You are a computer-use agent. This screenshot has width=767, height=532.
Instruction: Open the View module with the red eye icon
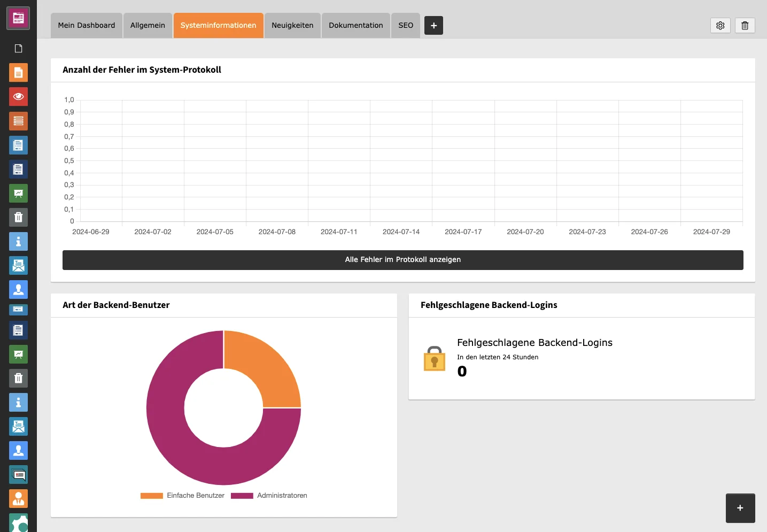pos(18,97)
